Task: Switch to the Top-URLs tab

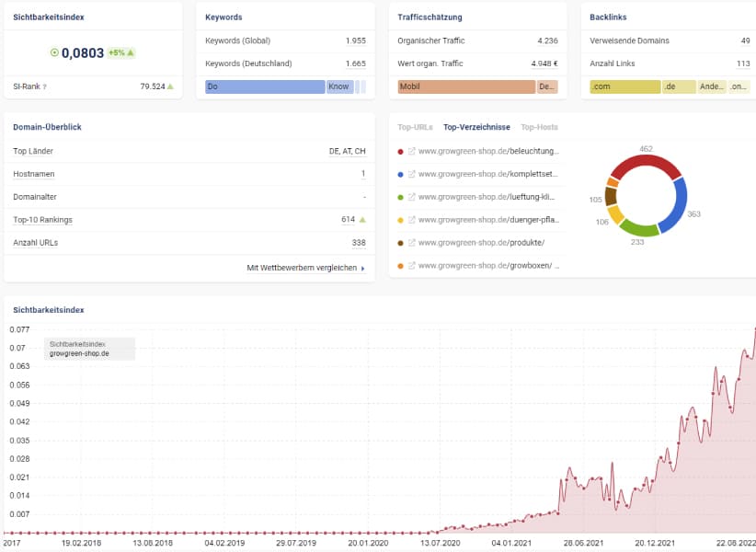Action: click(x=415, y=127)
